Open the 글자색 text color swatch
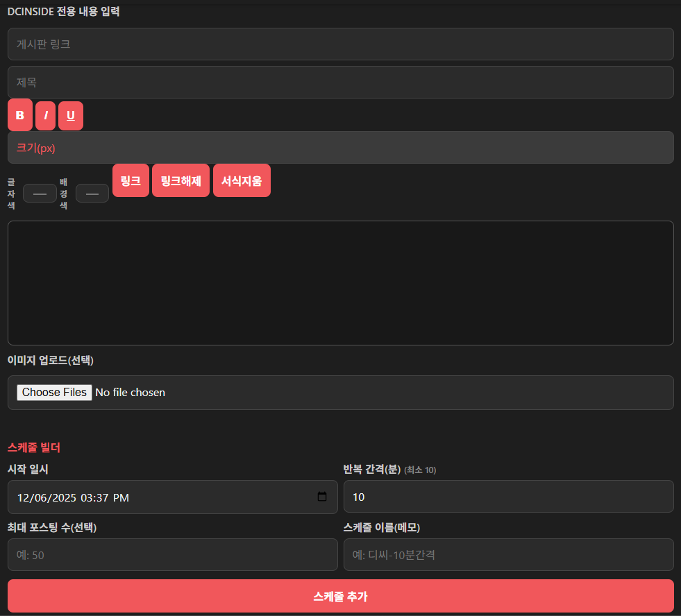 (40, 194)
